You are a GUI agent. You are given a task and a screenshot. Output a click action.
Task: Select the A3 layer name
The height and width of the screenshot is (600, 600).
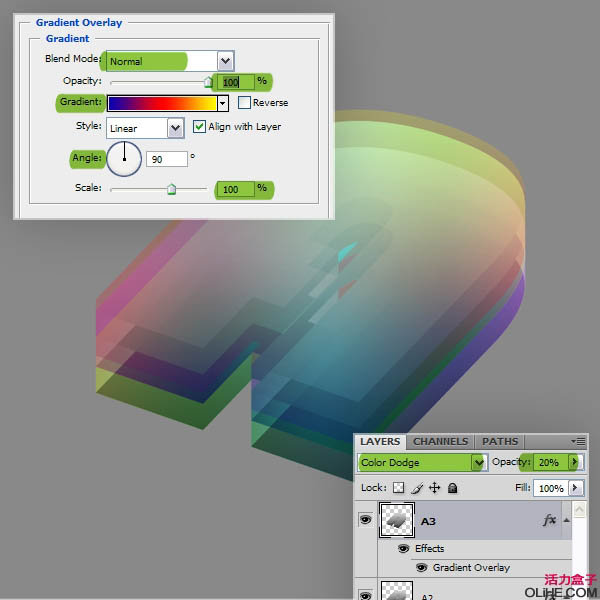pyautogui.click(x=428, y=521)
